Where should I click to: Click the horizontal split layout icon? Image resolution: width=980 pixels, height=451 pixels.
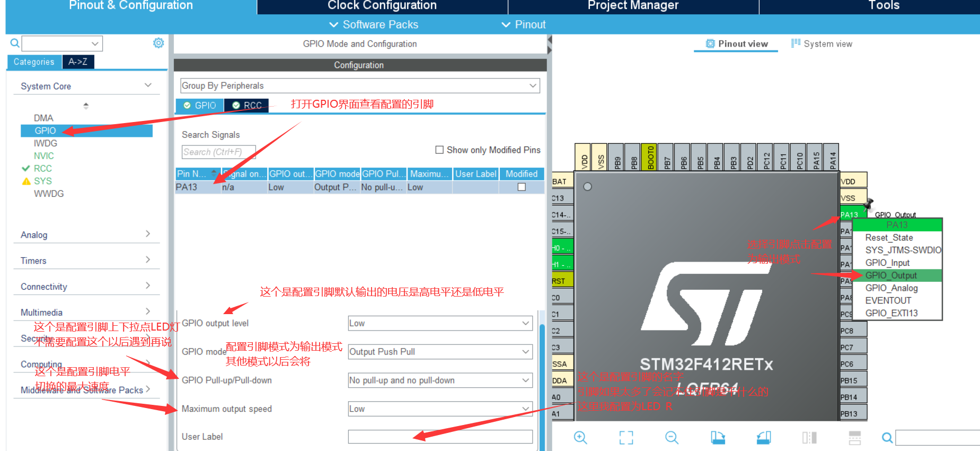[x=854, y=437]
